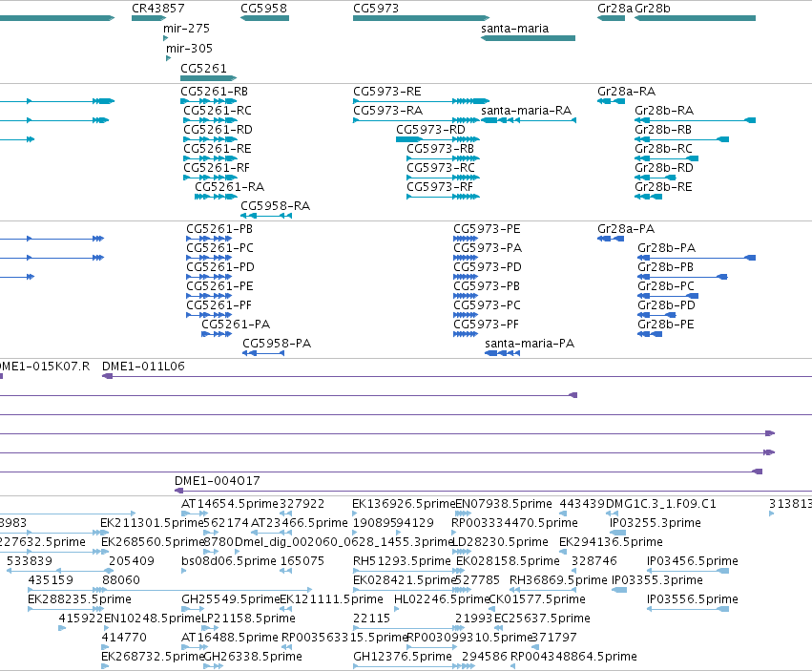Image resolution: width=812 pixels, height=671 pixels.
Task: Click the Gr28b-RE transcript label
Action: point(663,187)
